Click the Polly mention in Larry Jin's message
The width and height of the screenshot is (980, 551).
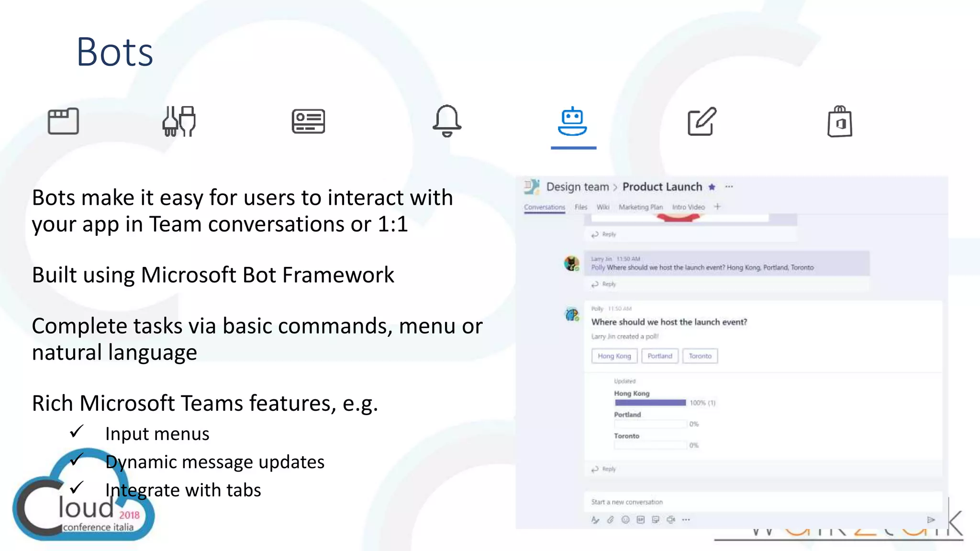598,267
